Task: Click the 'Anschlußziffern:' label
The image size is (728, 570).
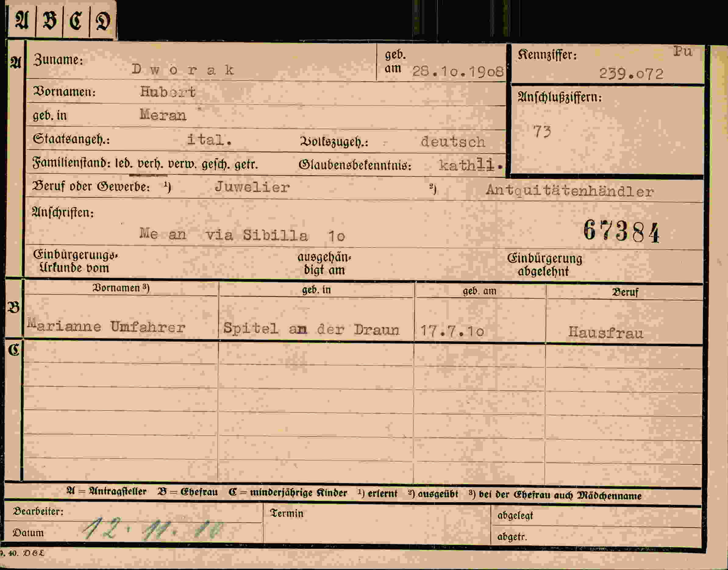Action: pos(560,97)
